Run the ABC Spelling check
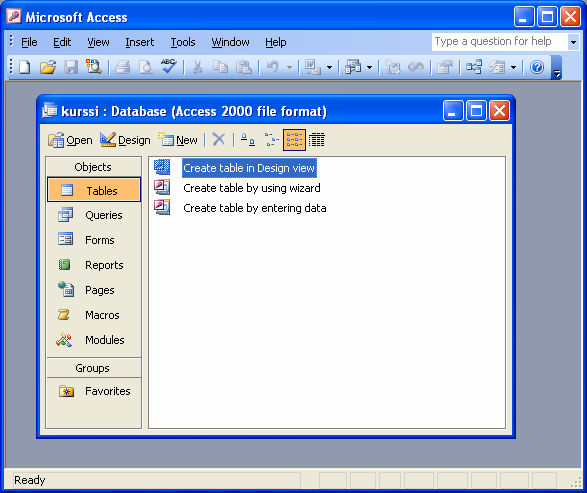The image size is (587, 493). click(x=168, y=67)
